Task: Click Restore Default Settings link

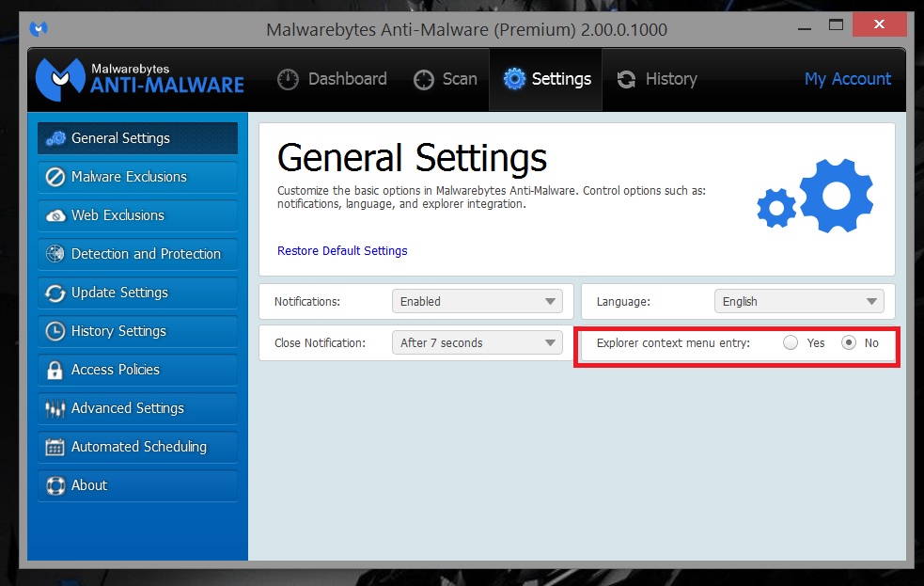Action: click(x=342, y=251)
